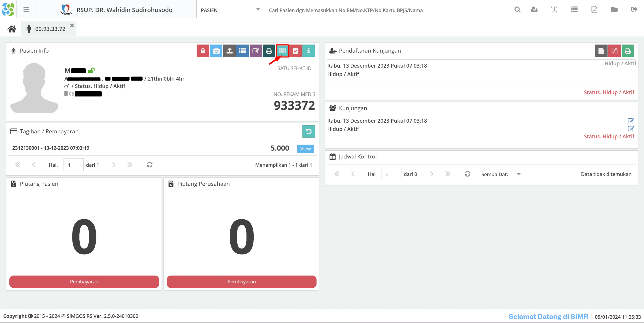Click the text tool icon in top bar
This screenshot has width=644, height=323.
point(554,9)
